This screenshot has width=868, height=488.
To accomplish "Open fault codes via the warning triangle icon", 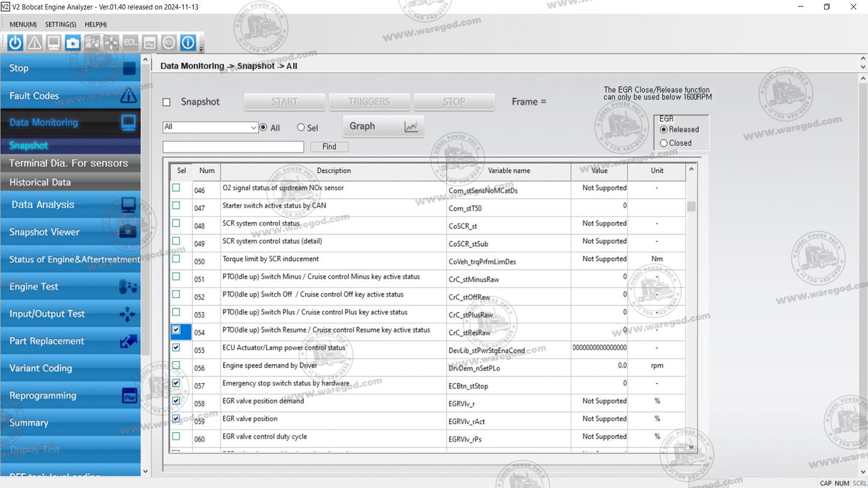I will click(34, 43).
